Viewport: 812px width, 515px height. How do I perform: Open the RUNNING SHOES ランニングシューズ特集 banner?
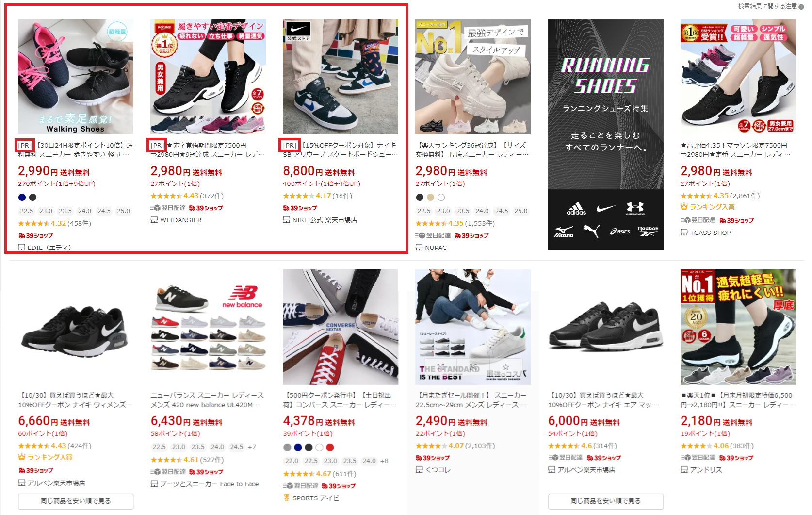click(x=605, y=134)
